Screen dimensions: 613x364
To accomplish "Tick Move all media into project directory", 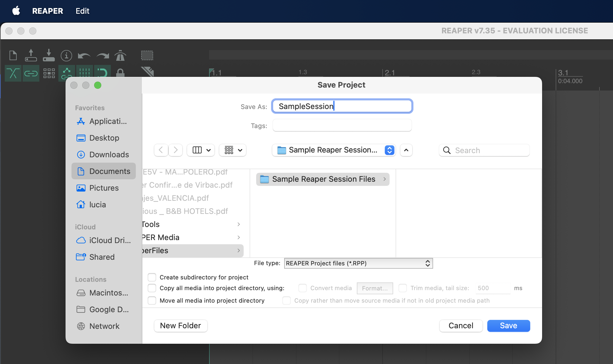I will click(152, 301).
